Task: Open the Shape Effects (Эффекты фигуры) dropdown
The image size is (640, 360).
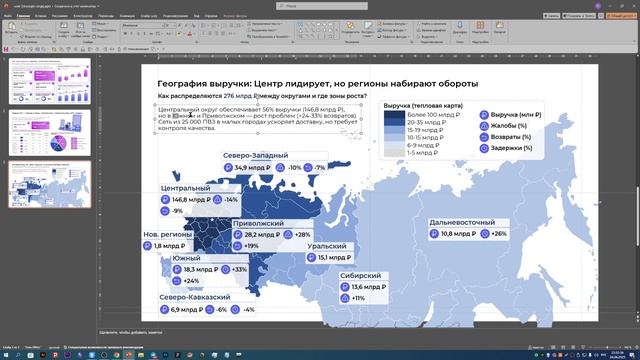Action: (x=393, y=37)
